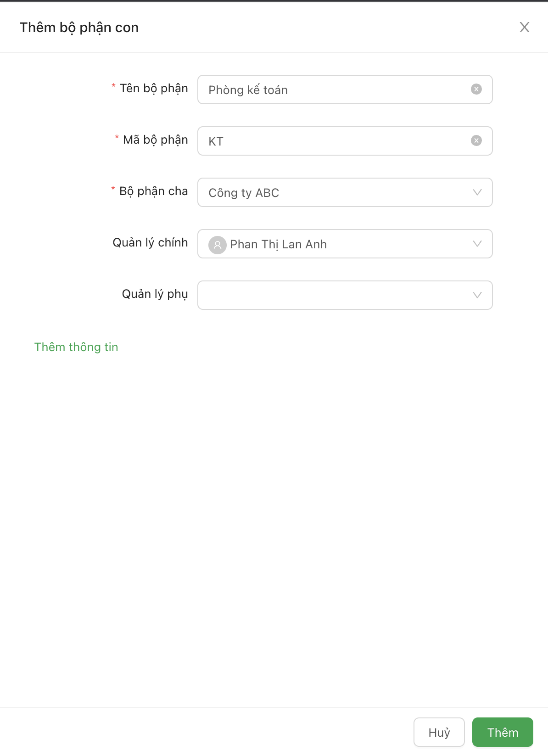Clear the Mã bộ phận field with its x icon
The height and width of the screenshot is (756, 548).
(x=476, y=140)
